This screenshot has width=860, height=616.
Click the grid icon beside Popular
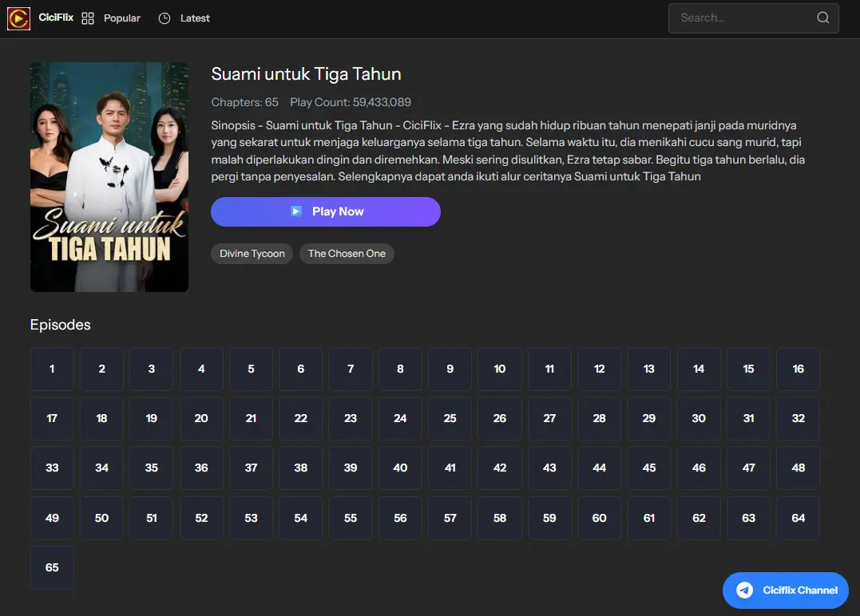(88, 18)
